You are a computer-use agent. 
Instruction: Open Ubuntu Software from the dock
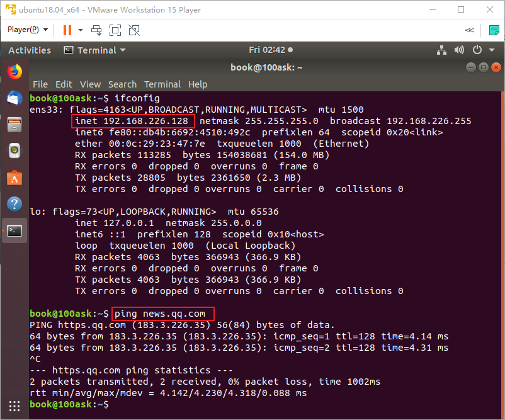pos(14,178)
